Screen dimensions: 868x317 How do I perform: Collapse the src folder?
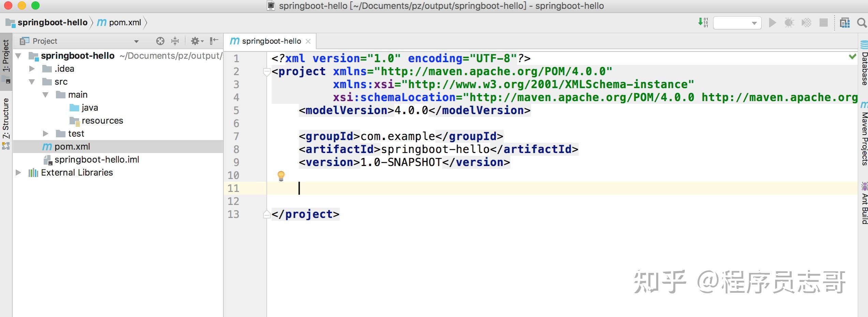tap(32, 82)
